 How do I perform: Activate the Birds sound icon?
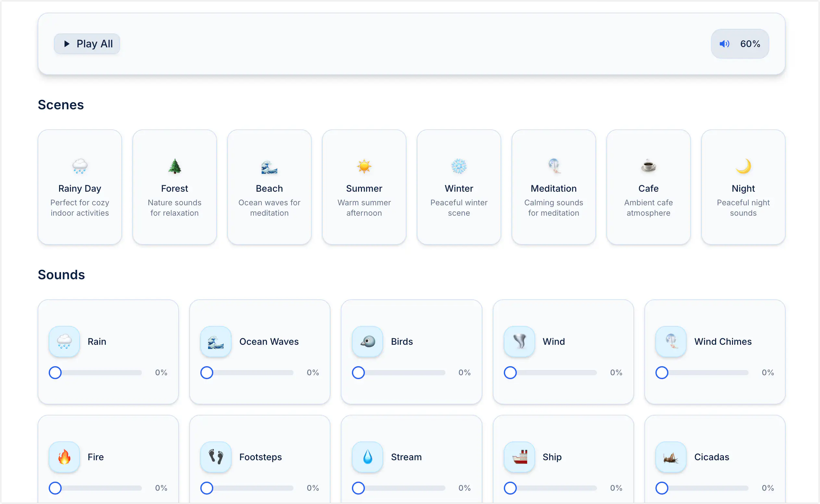coord(367,341)
